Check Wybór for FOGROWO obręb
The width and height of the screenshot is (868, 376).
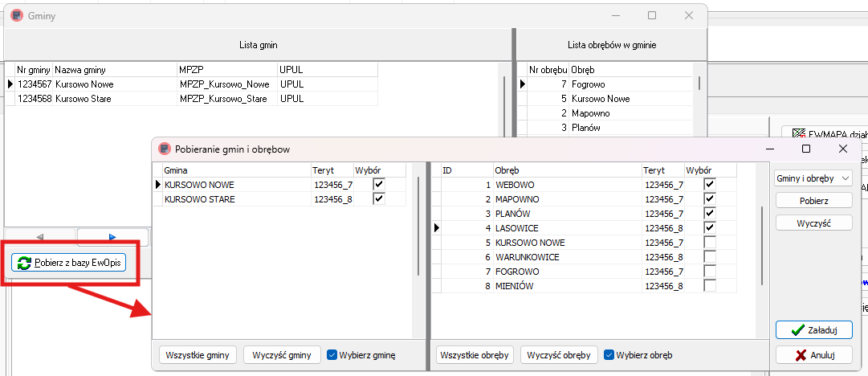pyautogui.click(x=710, y=272)
